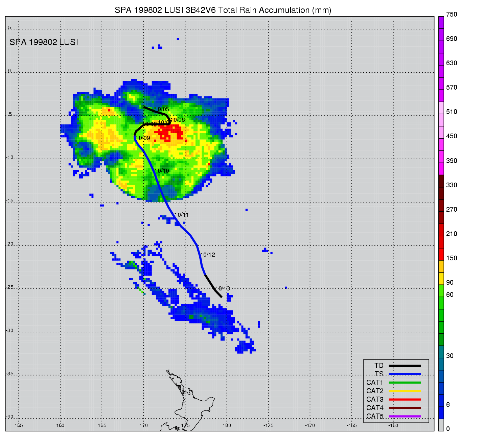
Task: Click the 10/12 track date label
Action: [x=208, y=255]
